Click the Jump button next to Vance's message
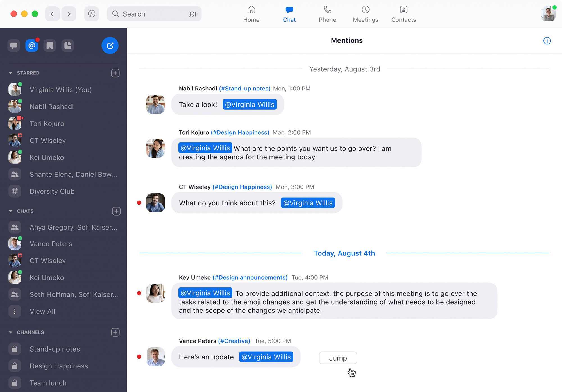The height and width of the screenshot is (392, 562). coord(338,358)
